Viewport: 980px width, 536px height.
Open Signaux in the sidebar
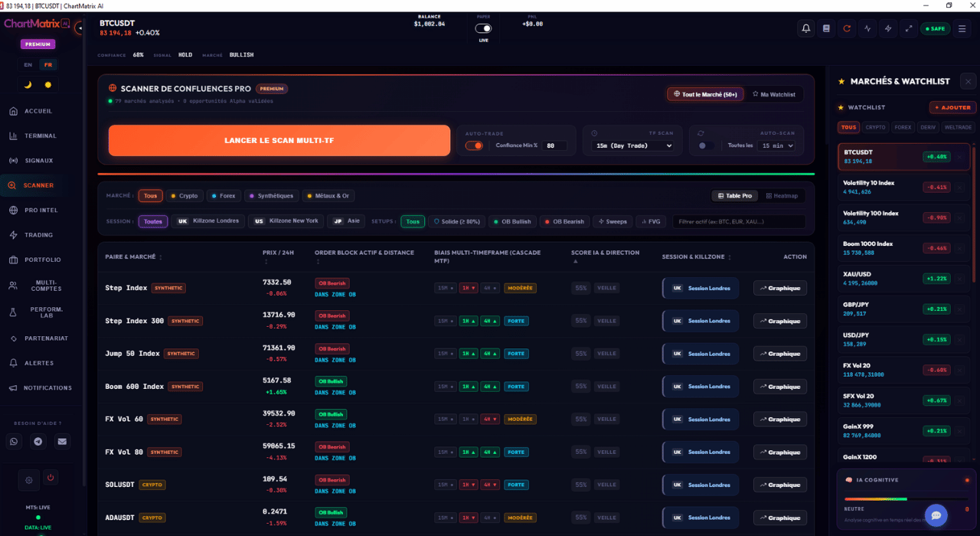(x=38, y=161)
